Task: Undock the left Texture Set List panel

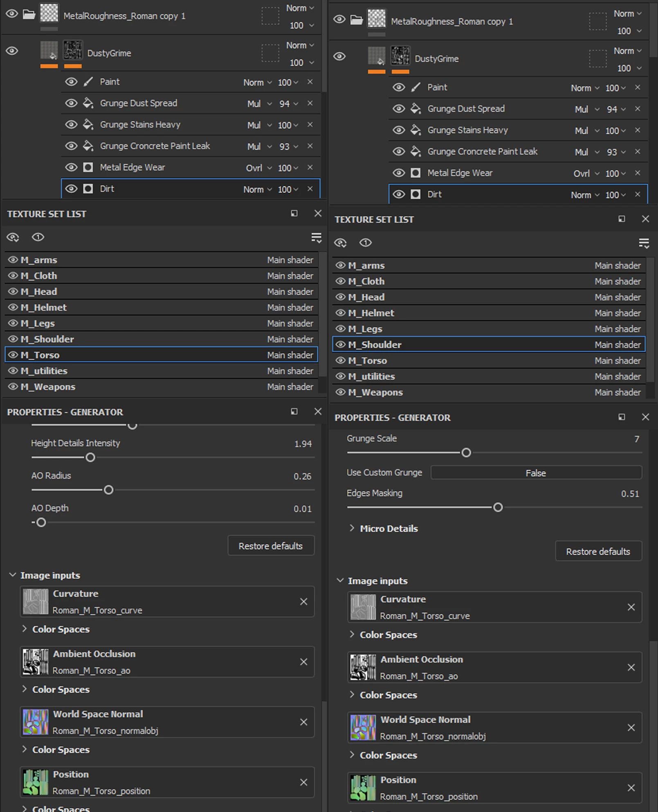Action: 294,213
